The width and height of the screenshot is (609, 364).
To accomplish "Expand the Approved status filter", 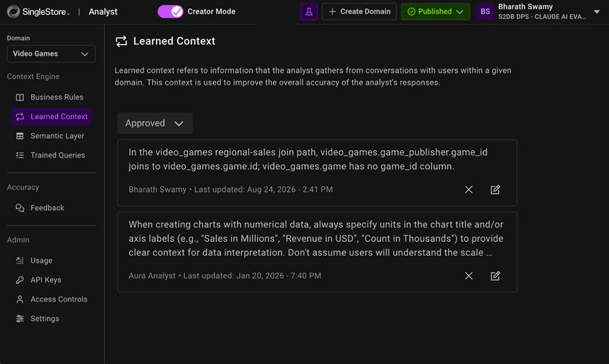I will [155, 123].
